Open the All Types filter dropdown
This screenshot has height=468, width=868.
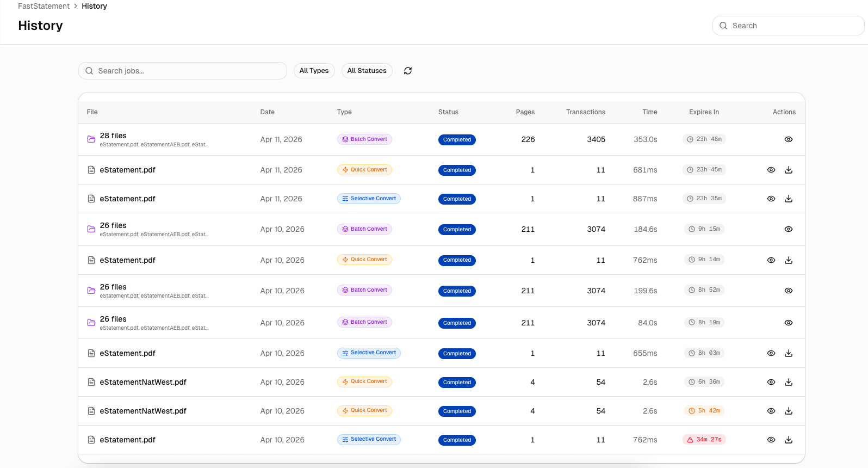(314, 71)
